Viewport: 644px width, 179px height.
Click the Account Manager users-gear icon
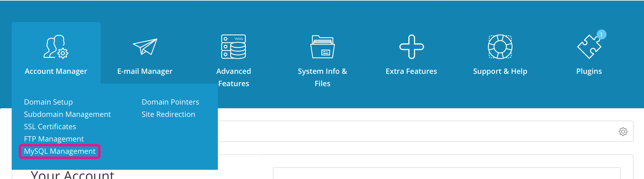click(56, 47)
